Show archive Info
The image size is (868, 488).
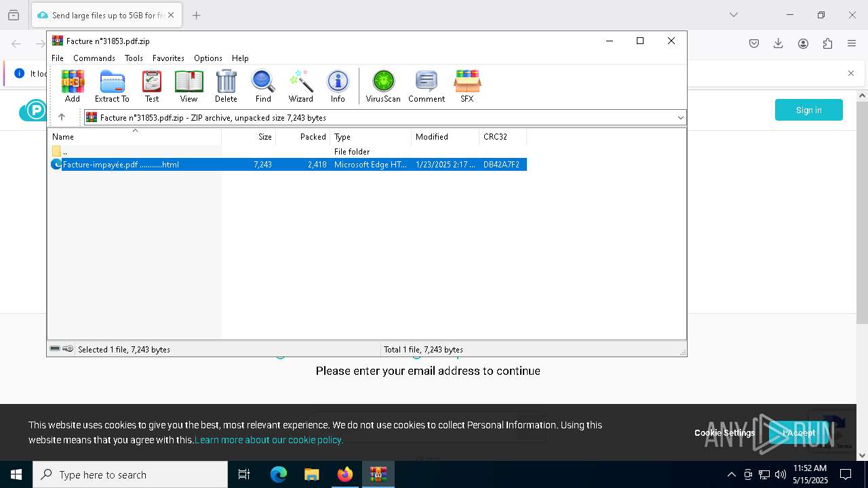(x=338, y=86)
